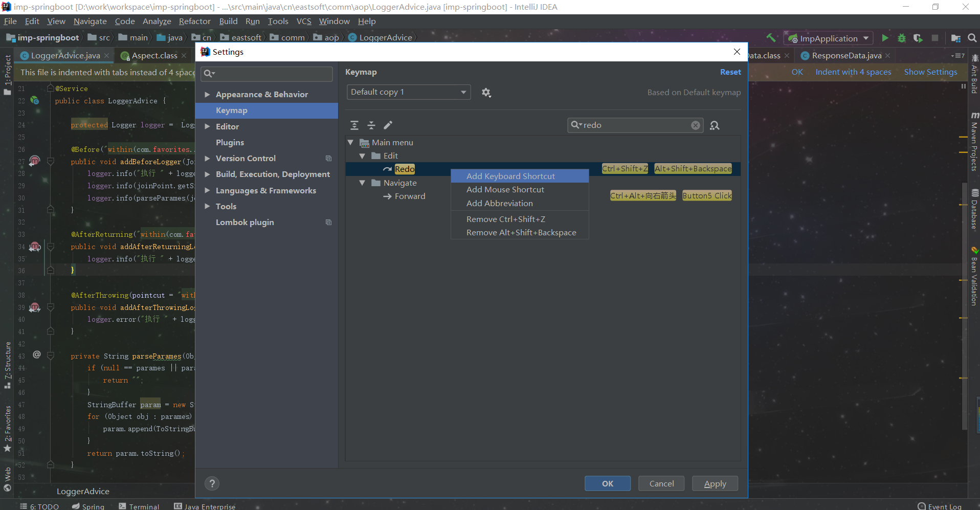Open Project Structure icon in toolbar
This screenshot has height=510, width=980.
click(955, 38)
